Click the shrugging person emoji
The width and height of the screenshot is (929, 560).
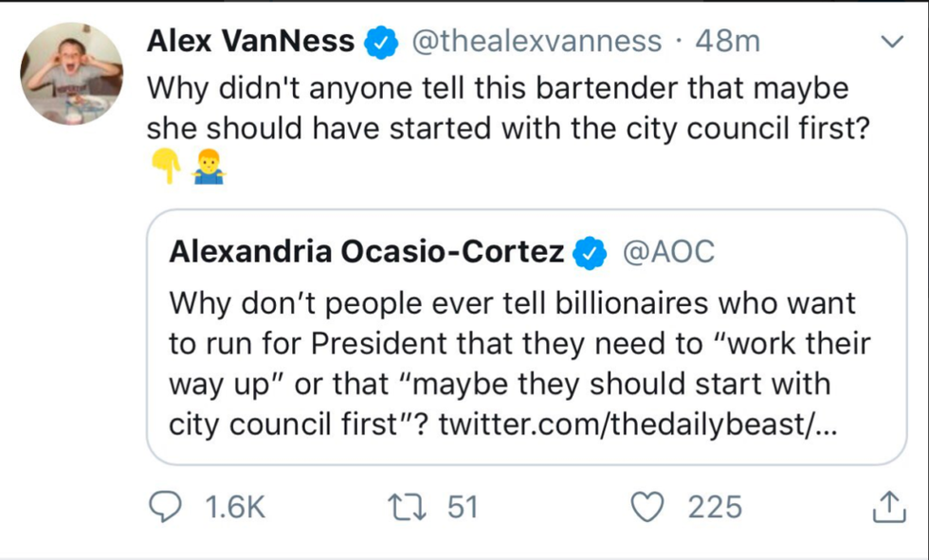tap(209, 169)
